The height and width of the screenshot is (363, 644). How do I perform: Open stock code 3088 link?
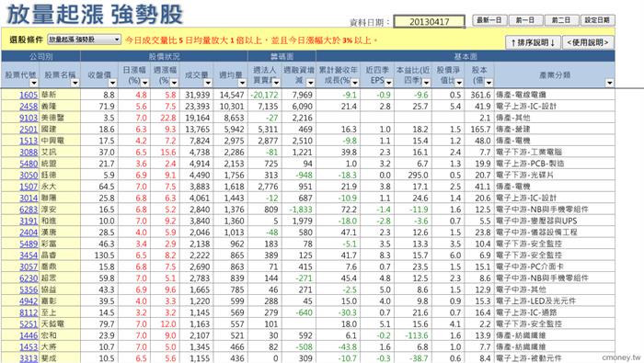click(x=29, y=153)
